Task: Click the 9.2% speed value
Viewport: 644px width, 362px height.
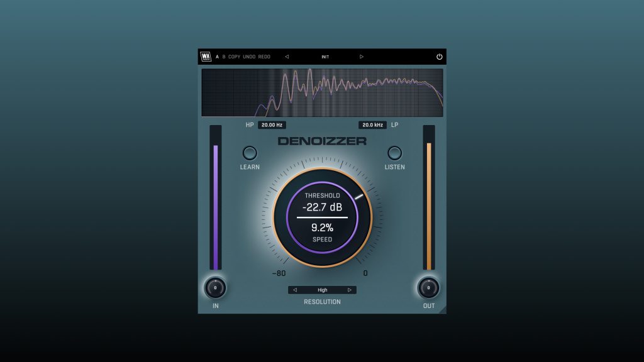Action: click(x=322, y=228)
